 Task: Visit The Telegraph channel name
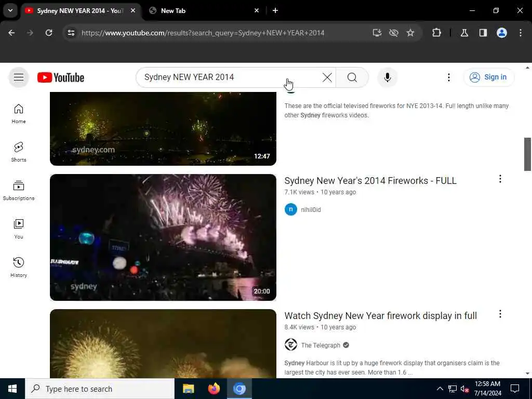(321, 345)
